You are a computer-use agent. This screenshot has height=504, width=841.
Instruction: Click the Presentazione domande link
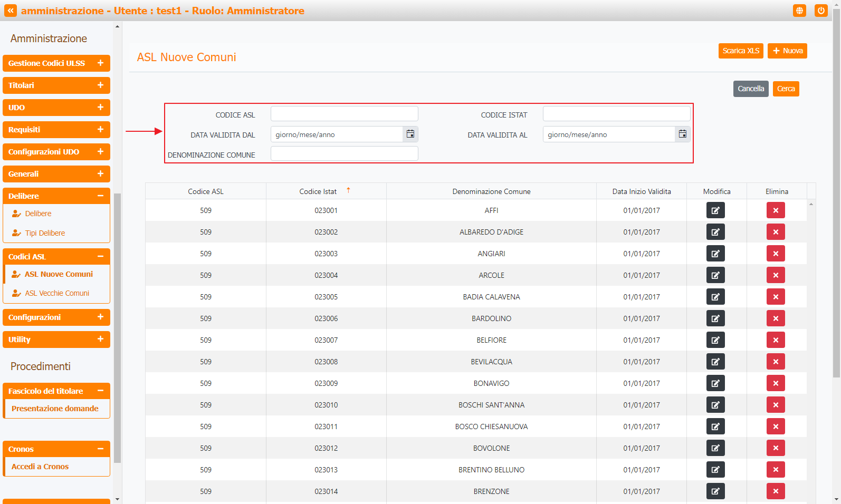55,409
